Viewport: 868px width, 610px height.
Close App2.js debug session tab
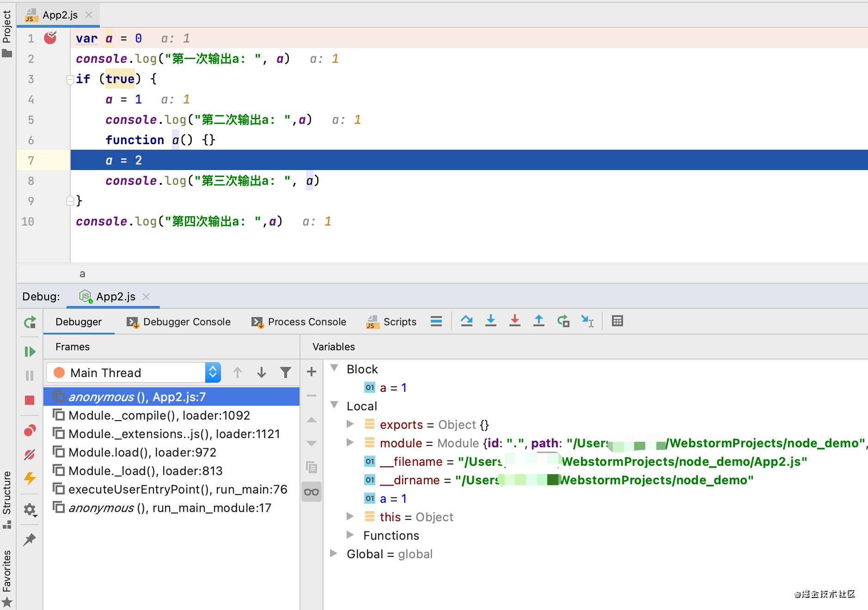(x=146, y=297)
